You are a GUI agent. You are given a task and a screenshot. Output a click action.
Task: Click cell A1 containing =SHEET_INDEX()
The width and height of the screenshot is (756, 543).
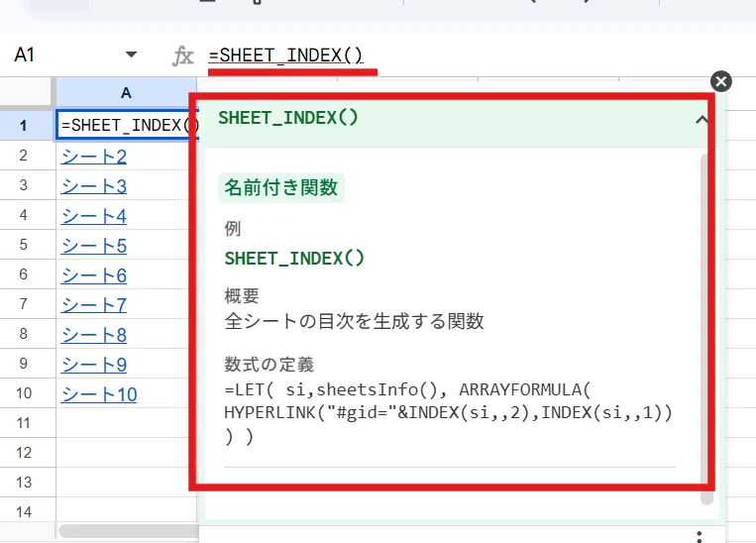pos(126,126)
